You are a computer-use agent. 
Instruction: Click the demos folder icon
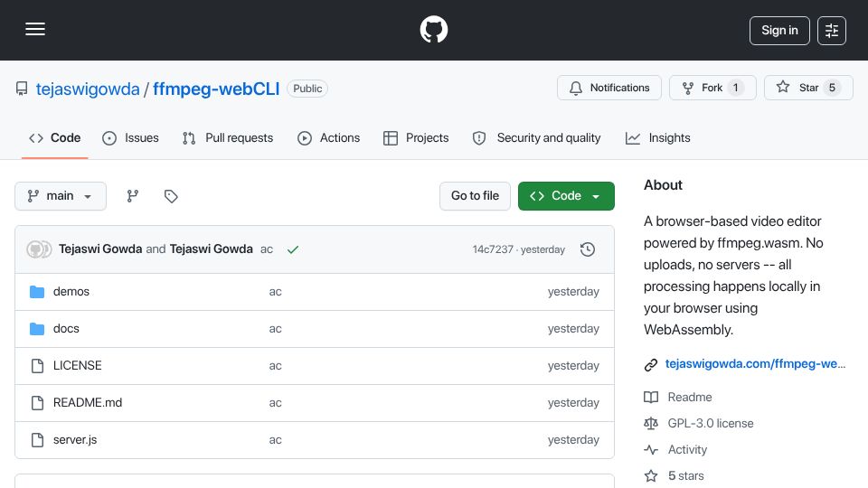tap(37, 292)
